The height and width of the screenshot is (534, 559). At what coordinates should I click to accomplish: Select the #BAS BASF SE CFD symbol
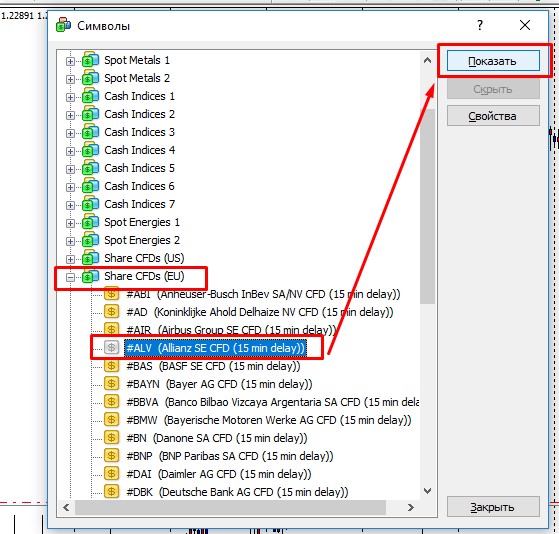[213, 366]
